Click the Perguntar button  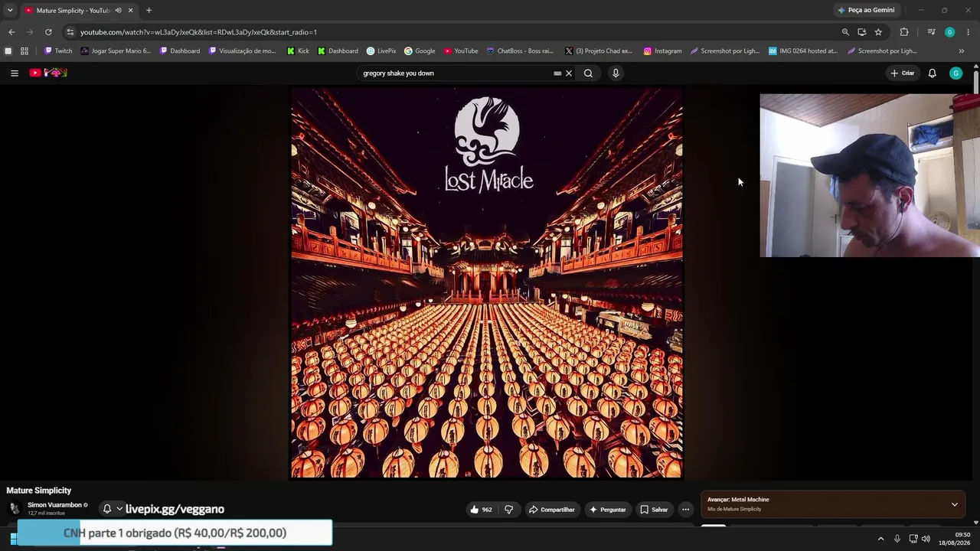607,509
